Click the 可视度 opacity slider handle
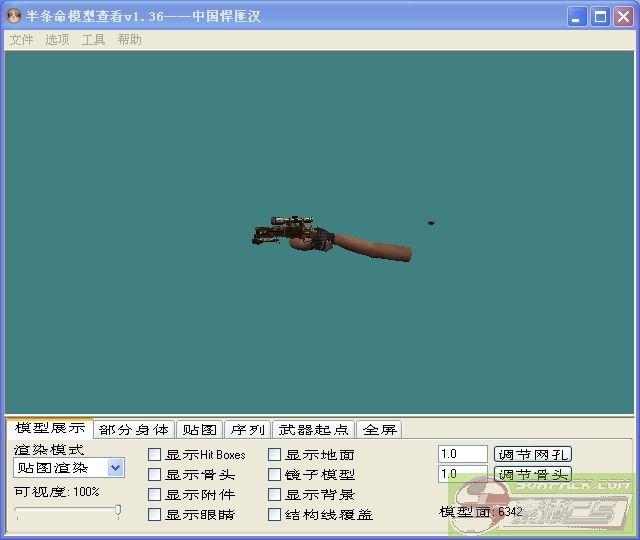 (x=118, y=511)
